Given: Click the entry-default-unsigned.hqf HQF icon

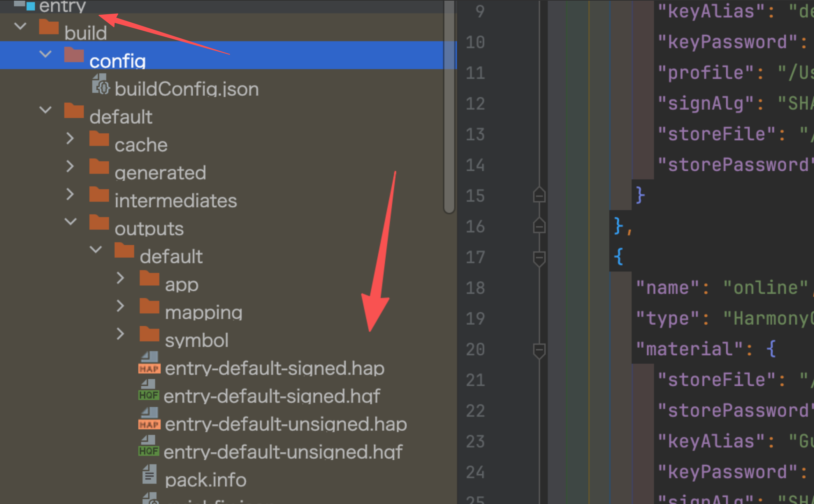Looking at the screenshot, I should 149,446.
